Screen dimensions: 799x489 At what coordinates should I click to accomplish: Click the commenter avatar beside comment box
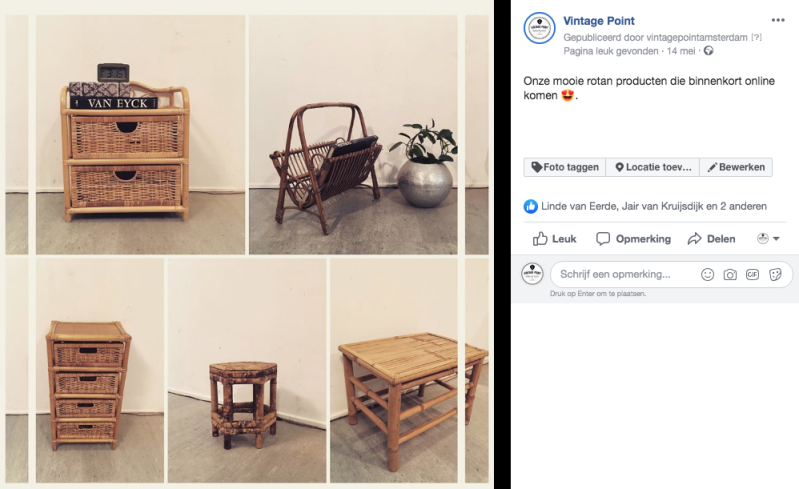coord(532,274)
